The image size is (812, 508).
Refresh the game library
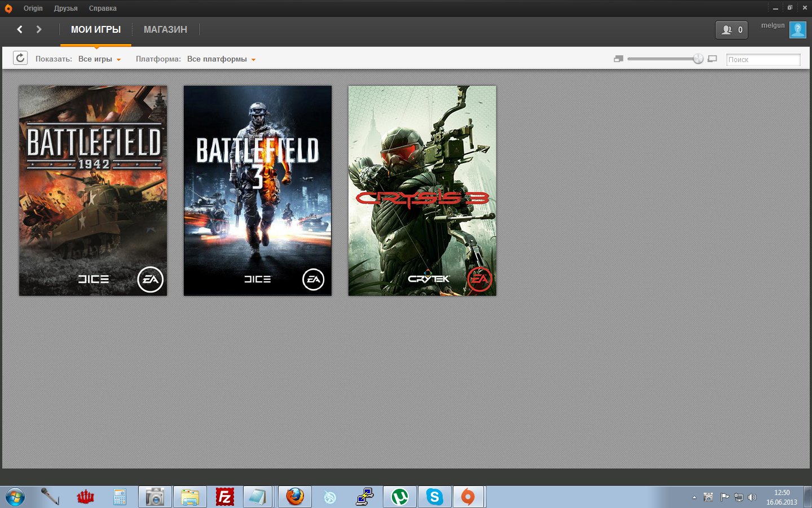20,58
